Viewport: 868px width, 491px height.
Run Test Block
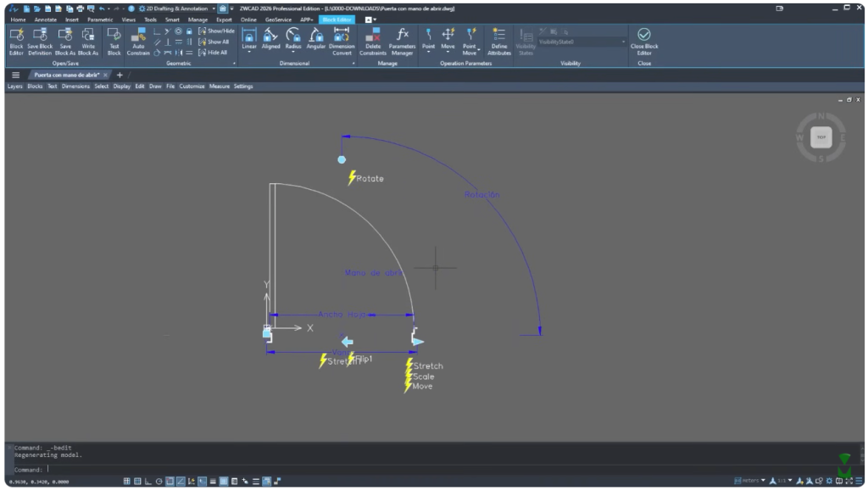(x=114, y=42)
